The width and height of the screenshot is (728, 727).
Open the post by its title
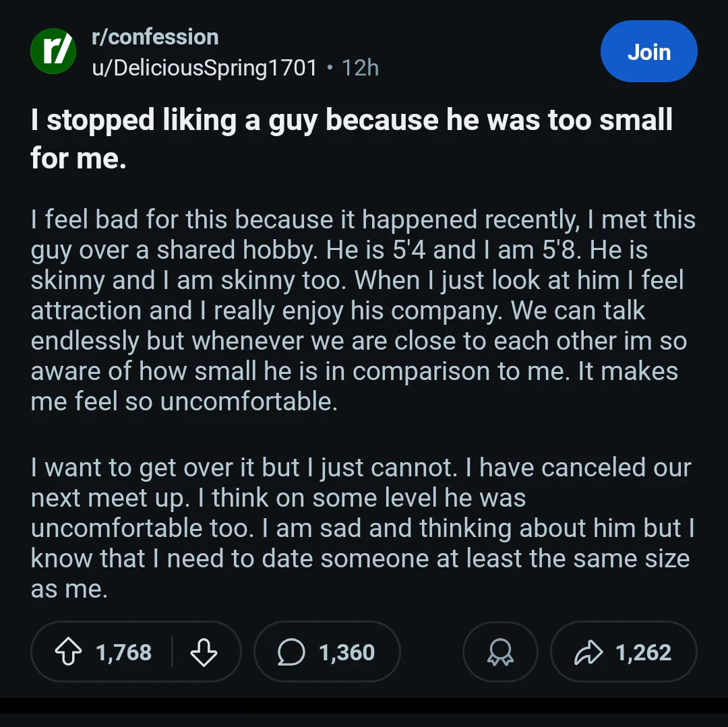[351, 121]
